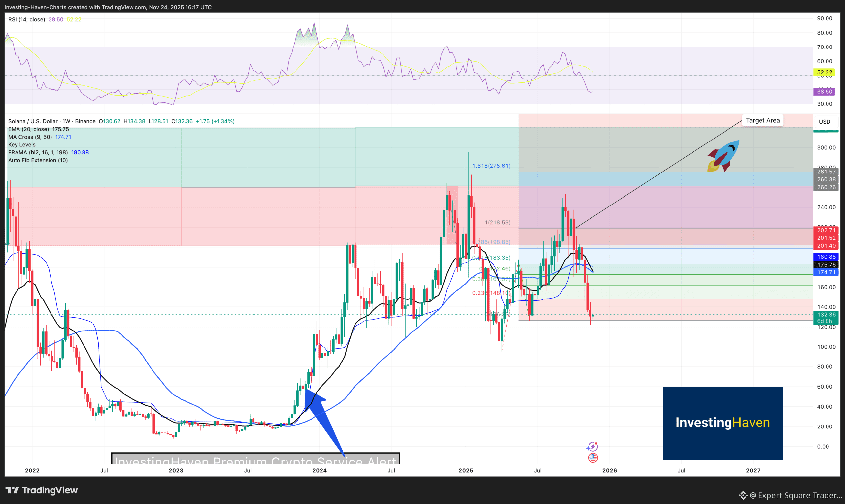
Task: Open the Solana / U.S. Dollar symbol
Action: (33, 121)
